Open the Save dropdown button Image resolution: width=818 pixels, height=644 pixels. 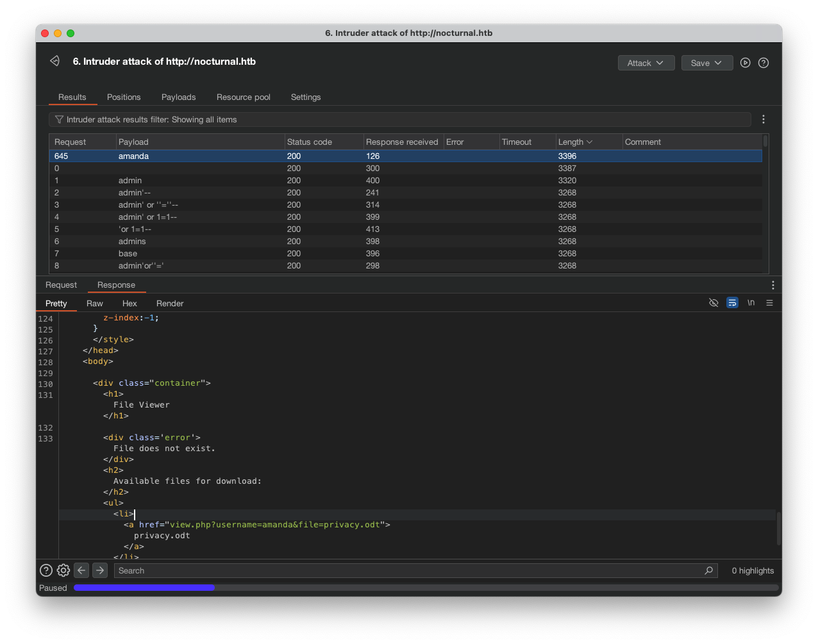coord(707,63)
